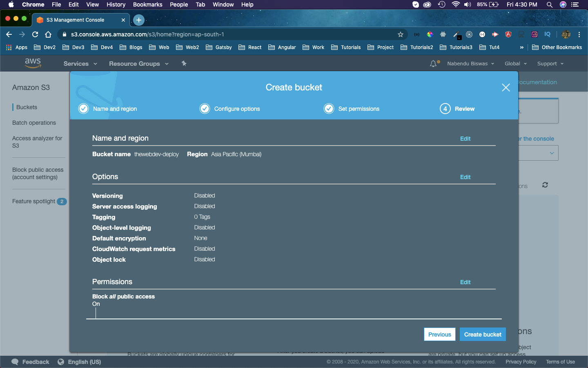Open the History menu
The width and height of the screenshot is (588, 368).
[116, 4]
